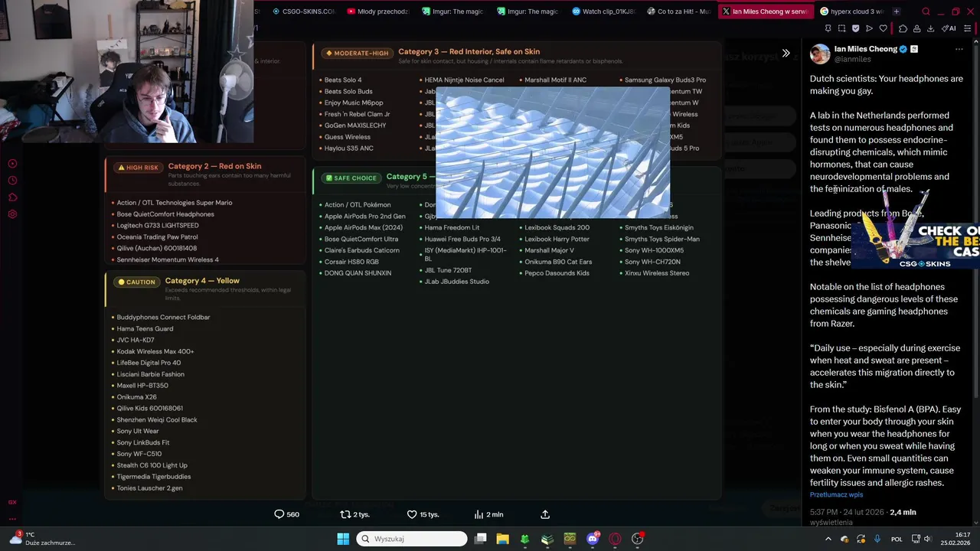Image resolution: width=980 pixels, height=551 pixels.
Task: Open the @ianmiles handle link
Action: tap(852, 59)
